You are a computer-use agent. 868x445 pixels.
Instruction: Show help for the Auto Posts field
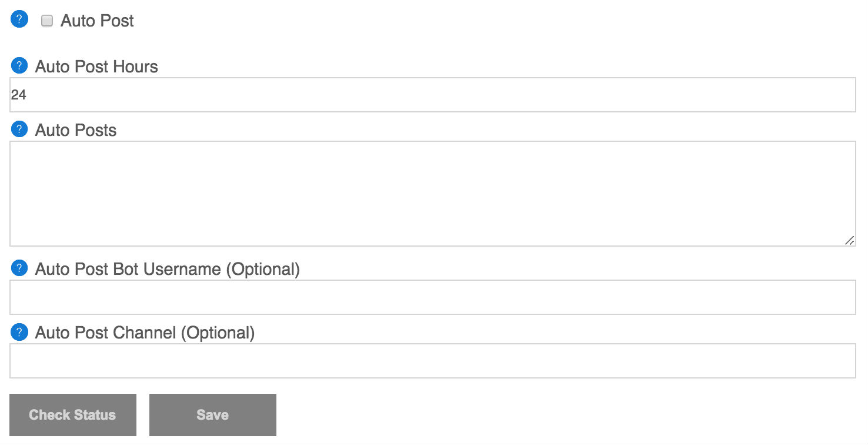pyautogui.click(x=19, y=129)
